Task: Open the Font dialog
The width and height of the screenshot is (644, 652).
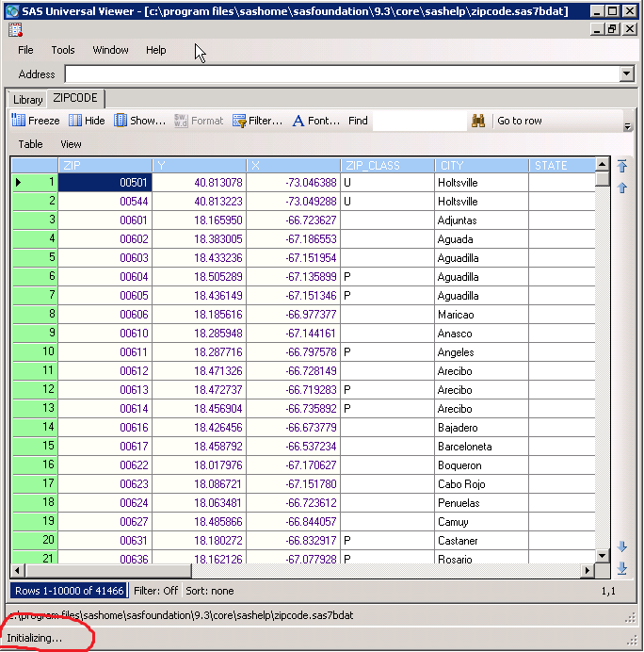Action: pos(316,121)
